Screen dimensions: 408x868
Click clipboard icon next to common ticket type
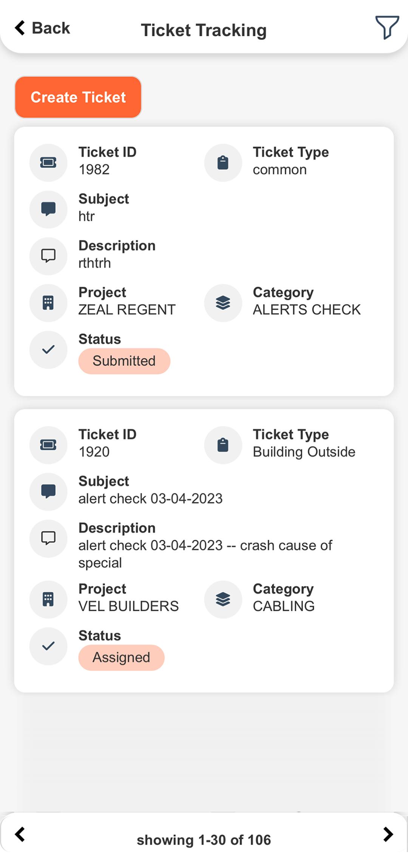[x=223, y=162]
